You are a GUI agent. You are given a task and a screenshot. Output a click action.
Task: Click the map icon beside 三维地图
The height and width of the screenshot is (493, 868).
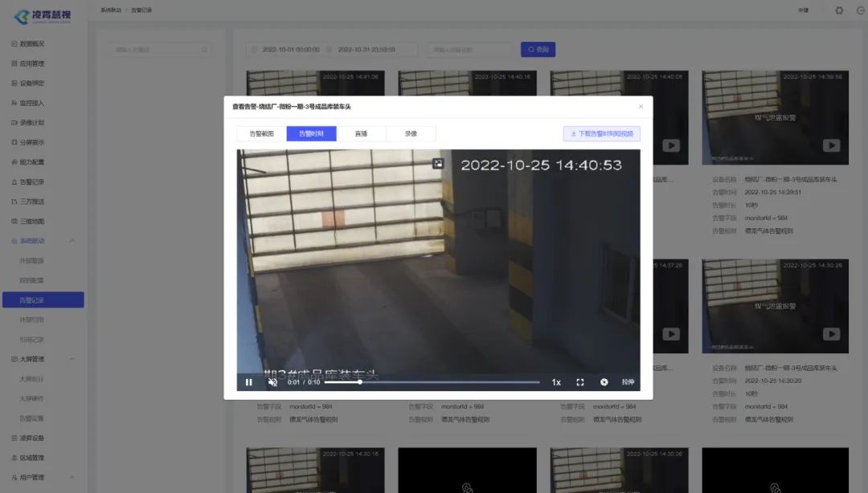tap(14, 222)
